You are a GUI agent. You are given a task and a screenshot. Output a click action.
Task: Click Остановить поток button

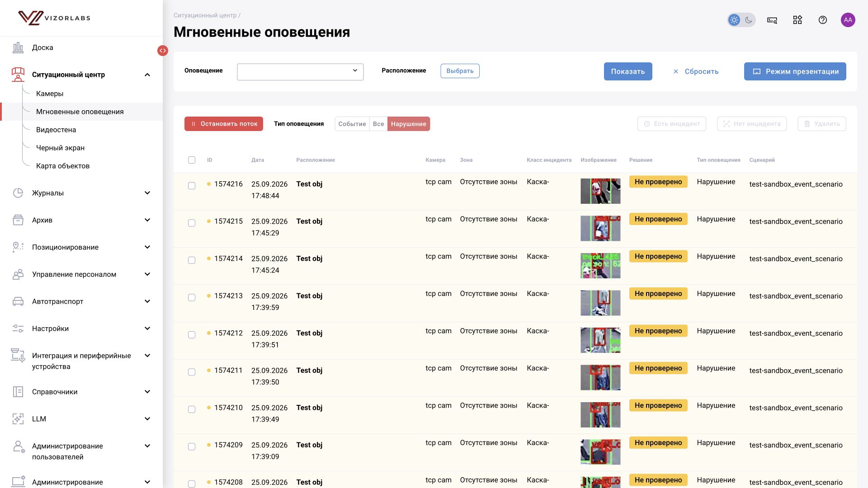tap(224, 124)
